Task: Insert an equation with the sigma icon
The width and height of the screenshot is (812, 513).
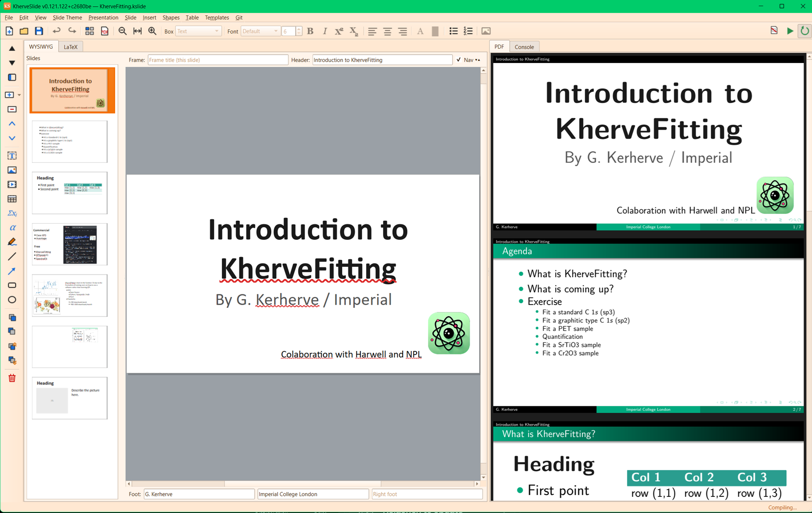Action: click(12, 213)
